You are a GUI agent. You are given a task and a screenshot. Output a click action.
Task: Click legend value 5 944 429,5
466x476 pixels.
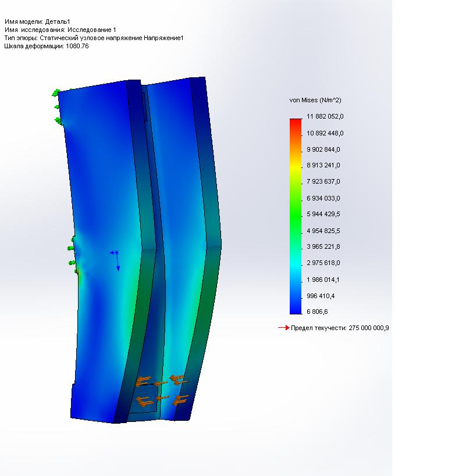(323, 214)
